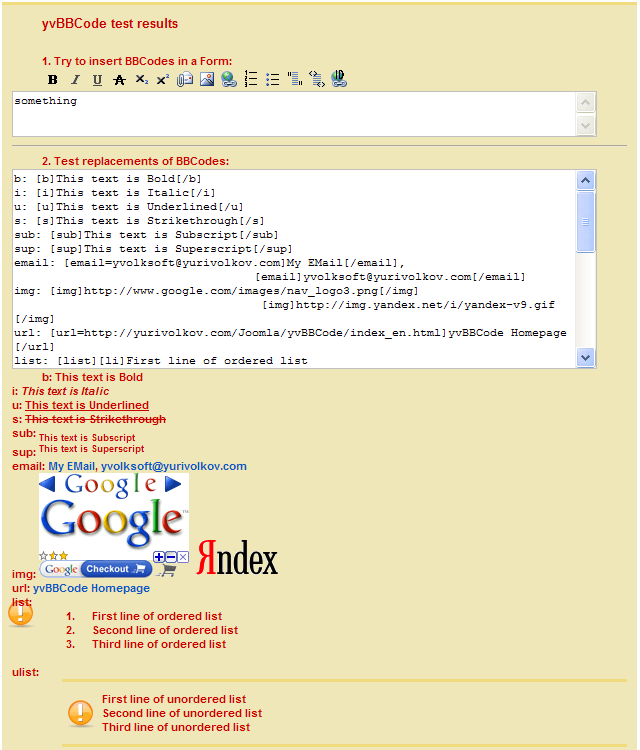The width and height of the screenshot is (640, 750).
Task: Click warning icon beside unordered list
Action: click(80, 713)
